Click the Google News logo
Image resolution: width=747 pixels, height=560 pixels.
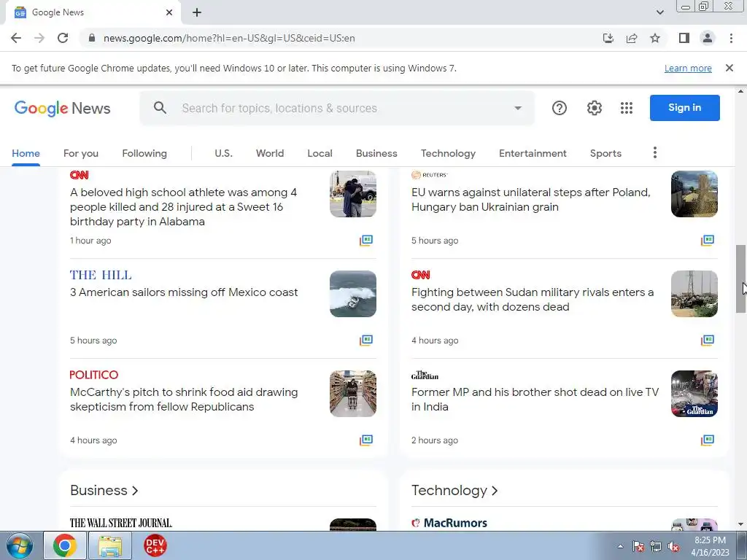tap(63, 108)
